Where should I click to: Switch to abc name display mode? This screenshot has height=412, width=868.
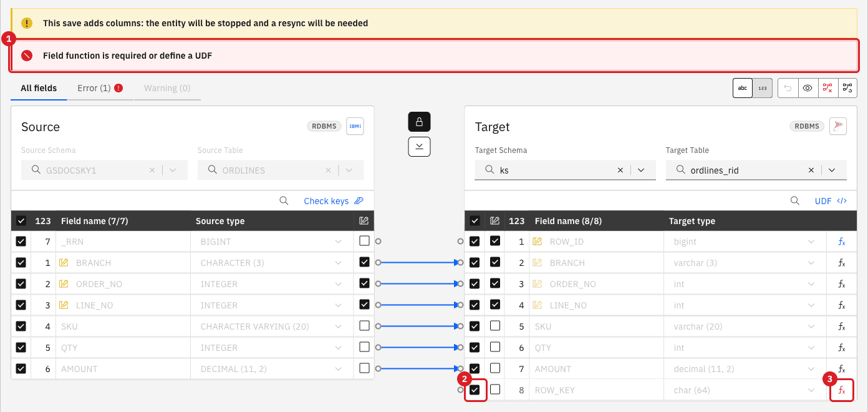tap(743, 88)
